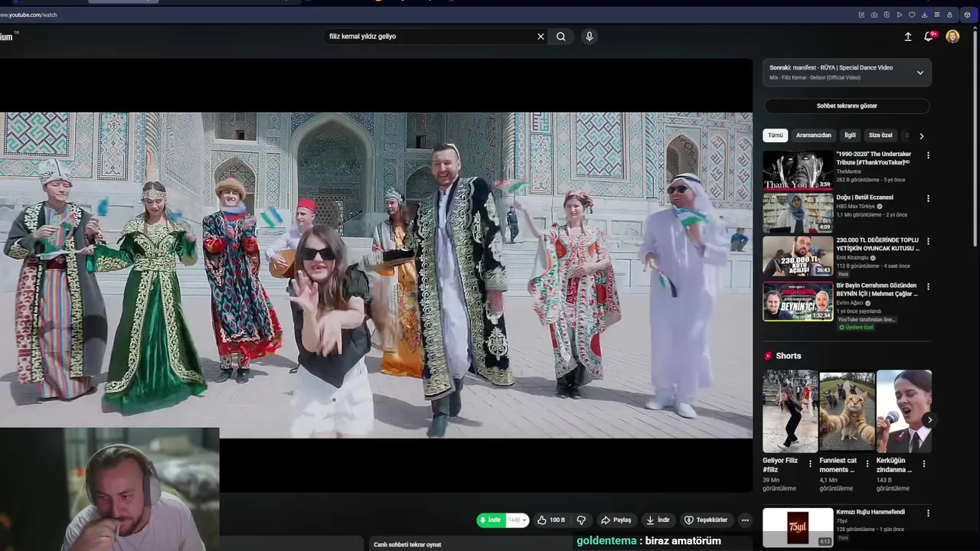The height and width of the screenshot is (551, 980).
Task: Open options for Kerküğün zindanına short
Action: (x=923, y=463)
